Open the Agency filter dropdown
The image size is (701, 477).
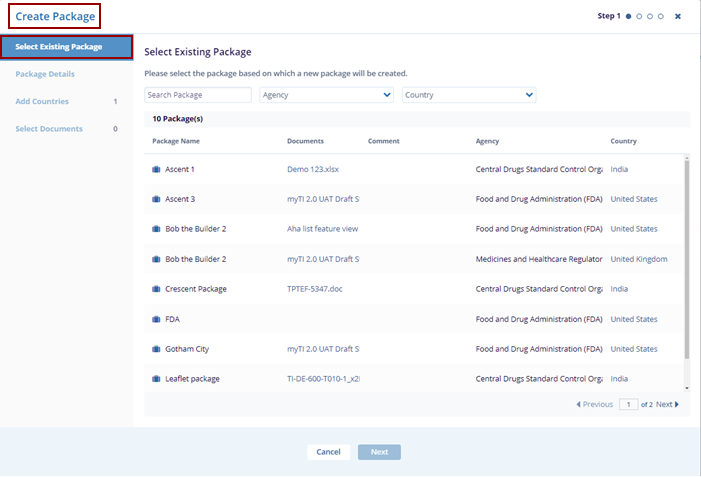pyautogui.click(x=326, y=95)
